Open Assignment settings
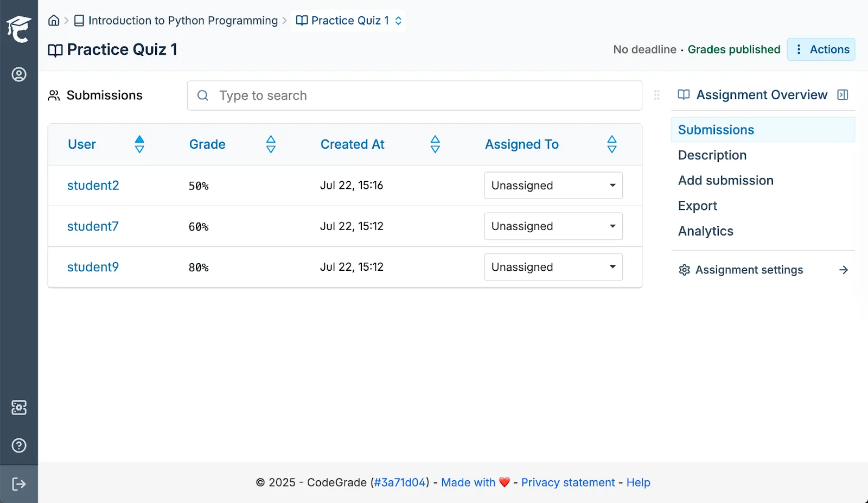 pyautogui.click(x=763, y=270)
